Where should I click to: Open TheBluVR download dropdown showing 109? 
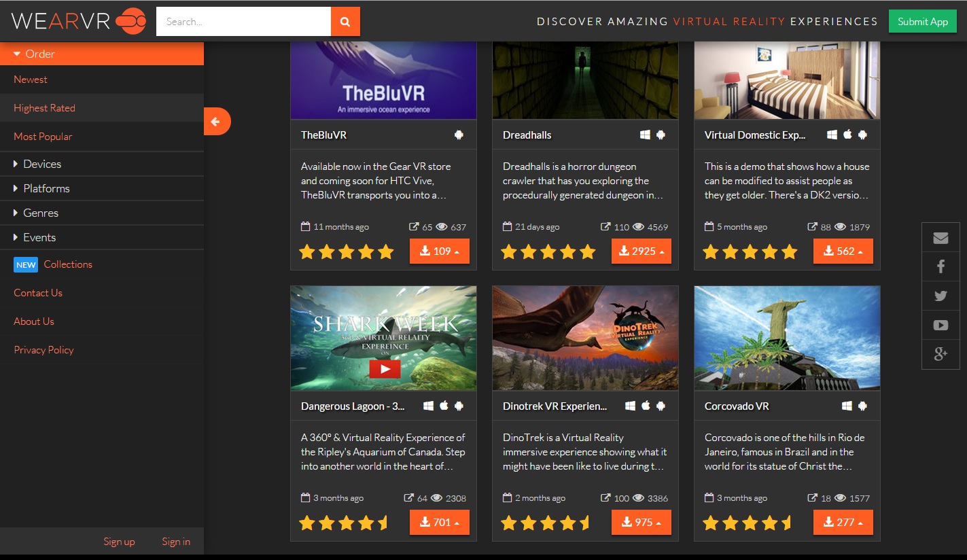[440, 251]
